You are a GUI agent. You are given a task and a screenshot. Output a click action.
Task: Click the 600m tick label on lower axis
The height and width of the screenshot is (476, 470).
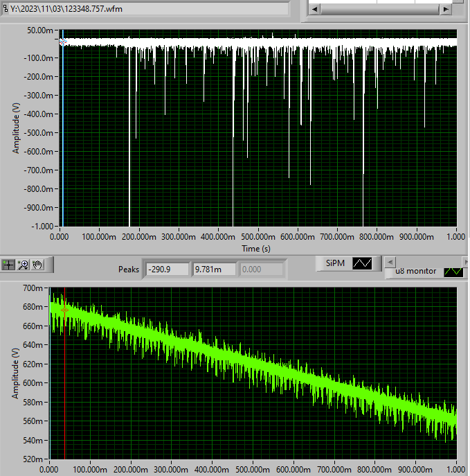(33, 382)
